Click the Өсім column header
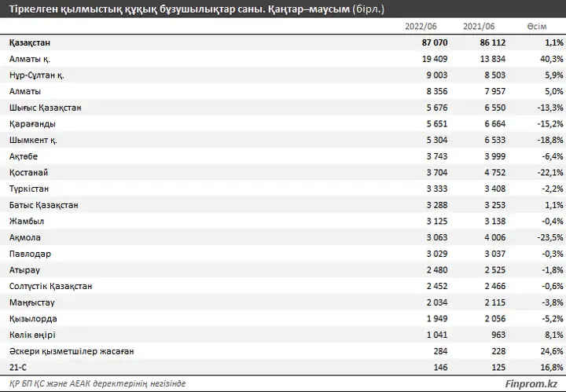This screenshot has height=392, width=566. coord(537,27)
